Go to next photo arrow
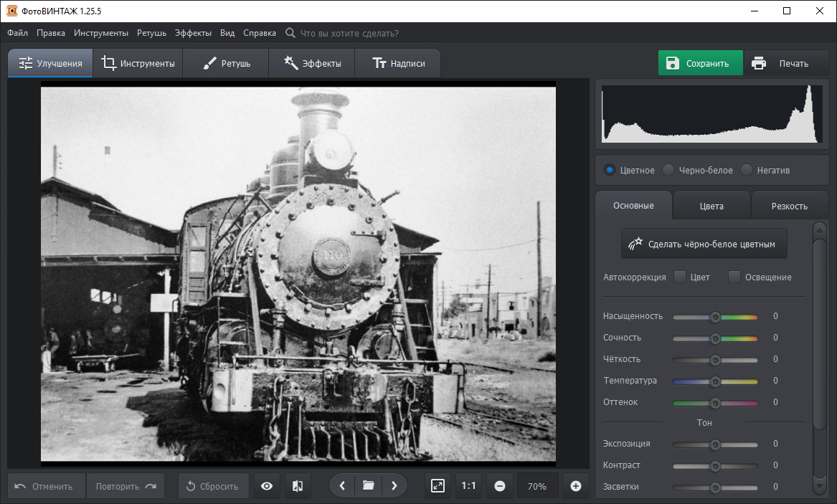Image resolution: width=837 pixels, height=504 pixels. (x=394, y=486)
